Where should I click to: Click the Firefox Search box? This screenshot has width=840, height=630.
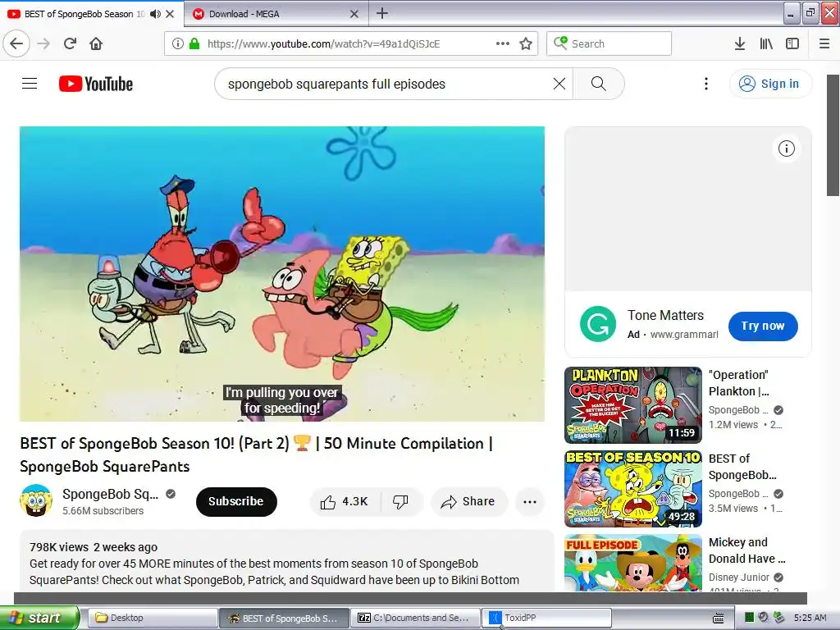coord(609,43)
